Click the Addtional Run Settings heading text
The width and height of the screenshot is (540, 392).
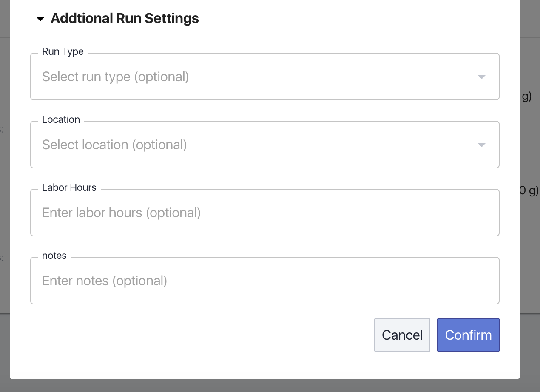(x=125, y=19)
